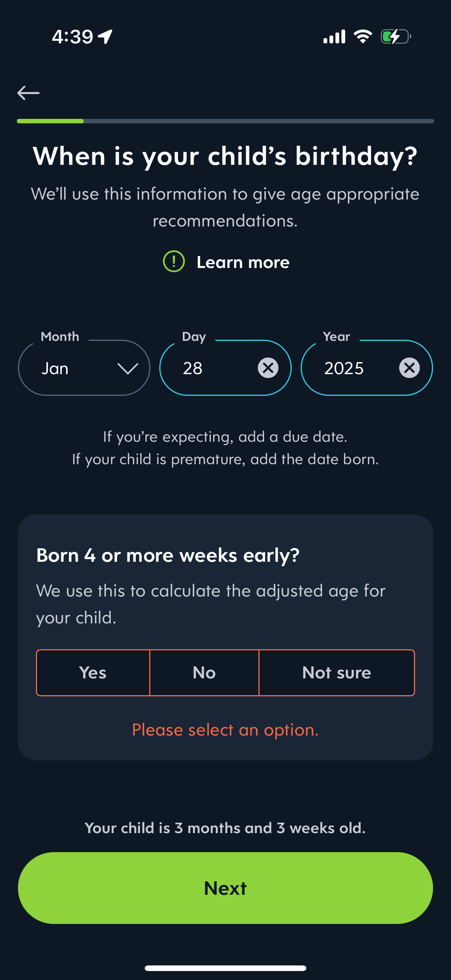Screen dimensions: 451x980
Task: Open the Learn more link
Action: point(243,262)
